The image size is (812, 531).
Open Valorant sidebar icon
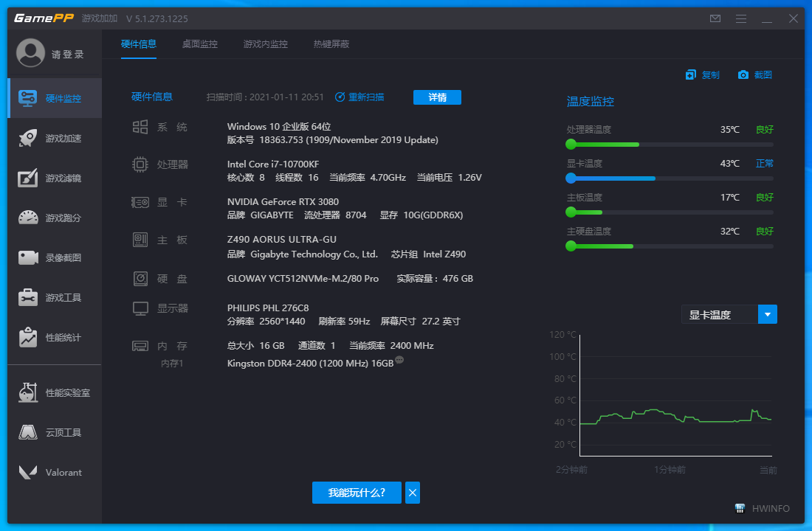(28, 472)
